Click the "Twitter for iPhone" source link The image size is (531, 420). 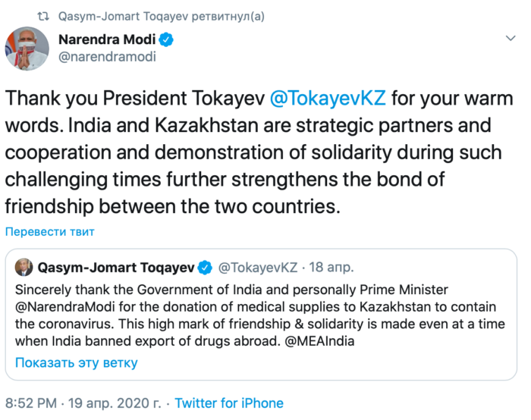click(229, 403)
